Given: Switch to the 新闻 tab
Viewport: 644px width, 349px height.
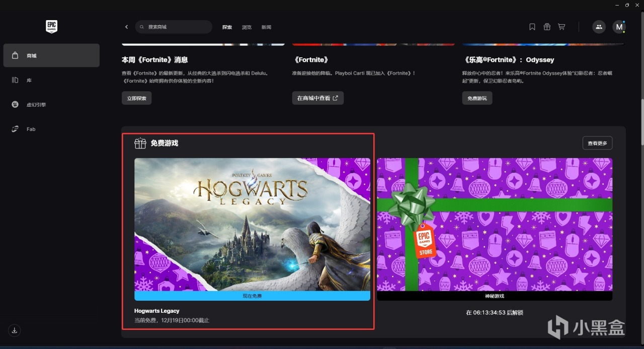Looking at the screenshot, I should [266, 27].
